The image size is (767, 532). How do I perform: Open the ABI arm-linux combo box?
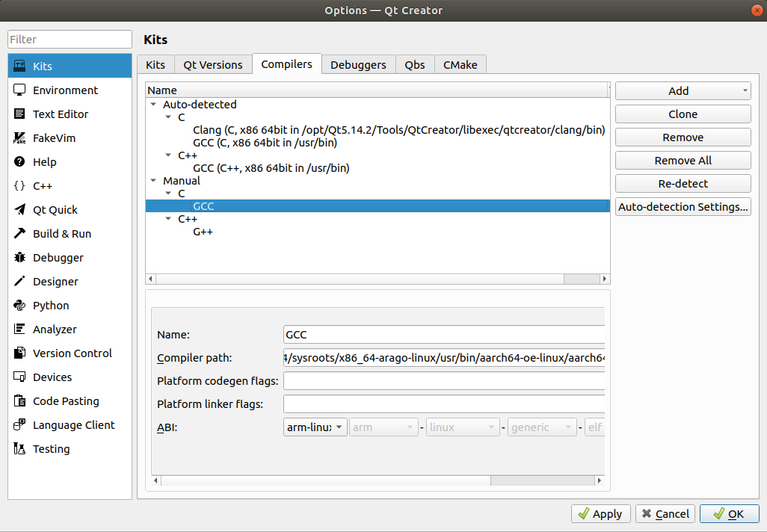coord(315,427)
